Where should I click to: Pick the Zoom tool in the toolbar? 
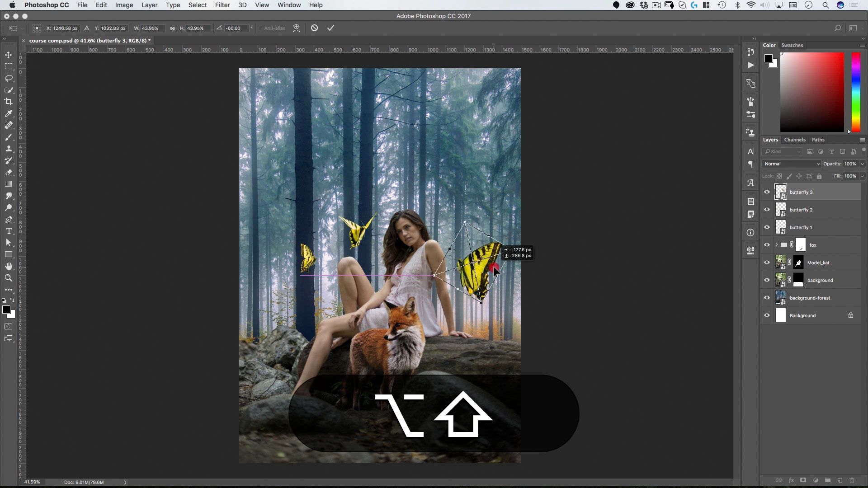point(9,278)
